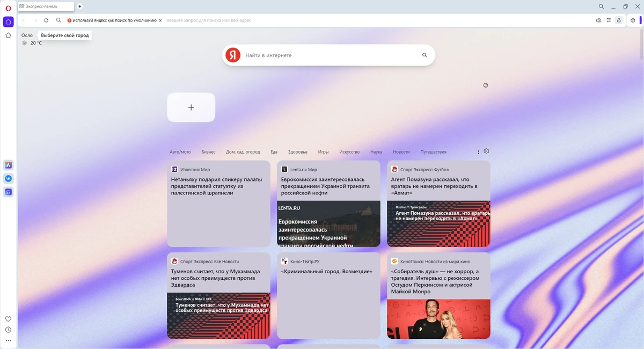Viewport: 644px width, 349px height.
Task: Open the profile account icon
Action: click(x=619, y=20)
